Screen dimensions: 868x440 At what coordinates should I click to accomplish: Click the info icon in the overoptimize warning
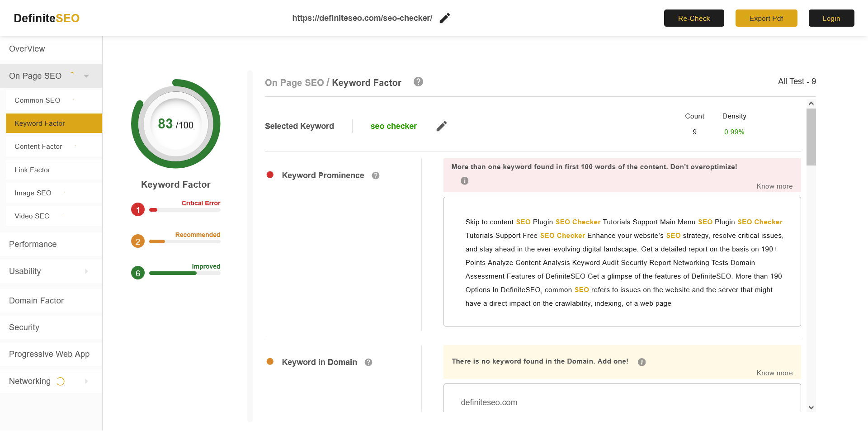tap(464, 180)
